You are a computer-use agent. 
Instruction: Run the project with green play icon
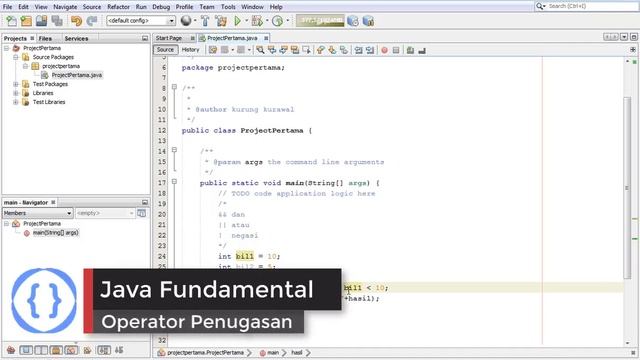[x=237, y=20]
